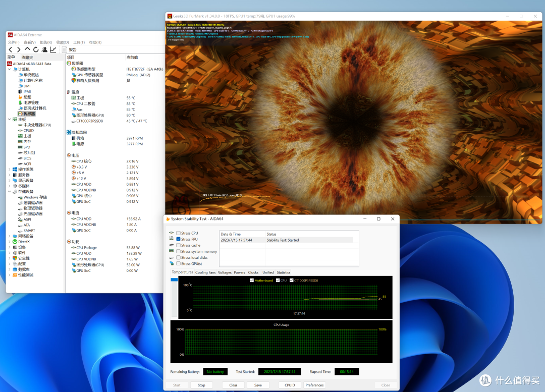The width and height of the screenshot is (545, 392).
Task: Select the DMI tree item
Action: [25, 86]
